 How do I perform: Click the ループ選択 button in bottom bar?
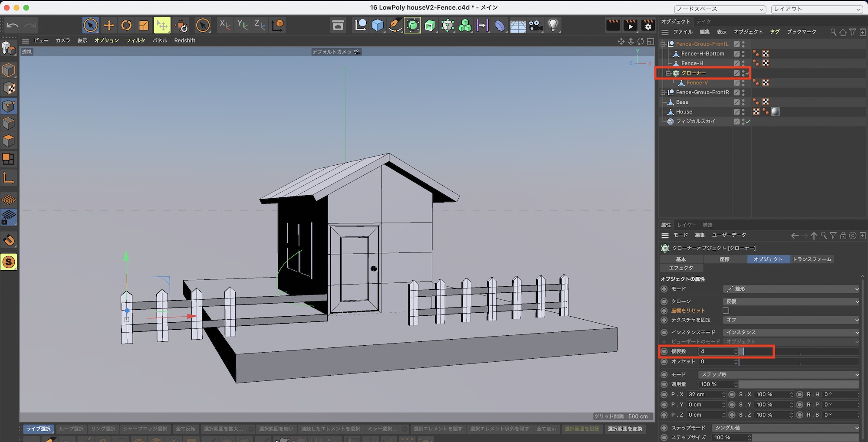(x=71, y=429)
